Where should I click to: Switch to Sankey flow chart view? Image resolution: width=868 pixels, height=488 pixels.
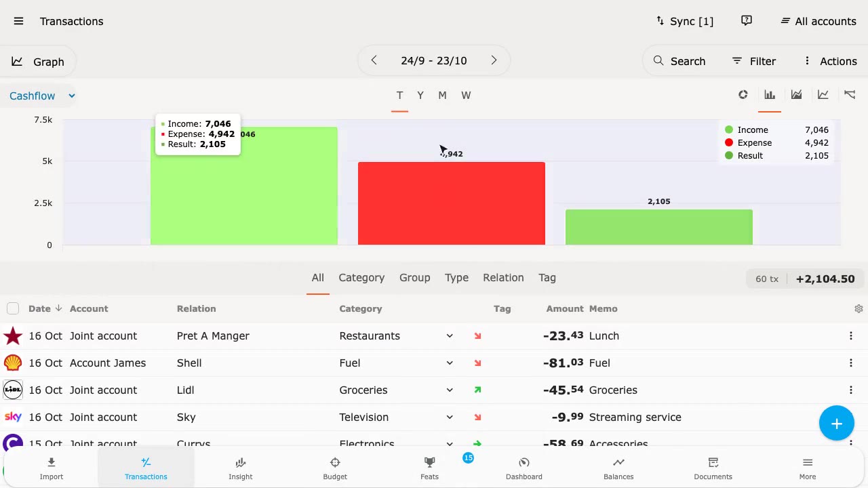850,95
